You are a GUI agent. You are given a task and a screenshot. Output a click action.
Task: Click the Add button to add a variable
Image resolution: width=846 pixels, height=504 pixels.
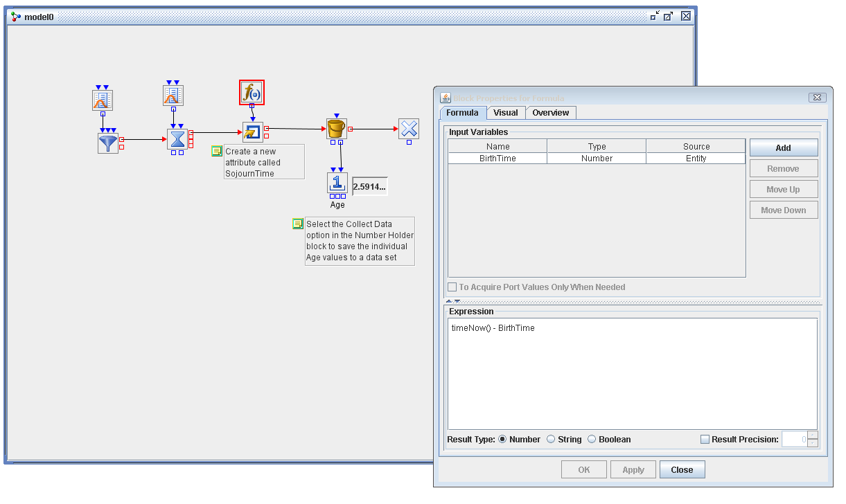(x=784, y=147)
